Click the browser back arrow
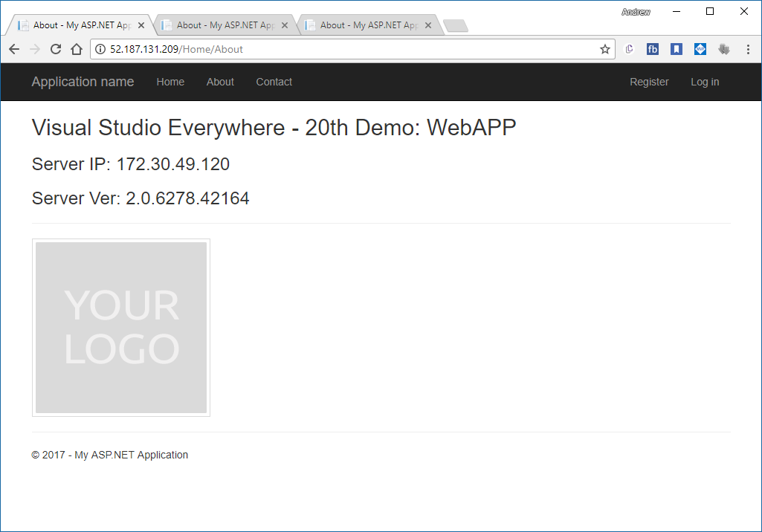The height and width of the screenshot is (532, 762). point(14,49)
